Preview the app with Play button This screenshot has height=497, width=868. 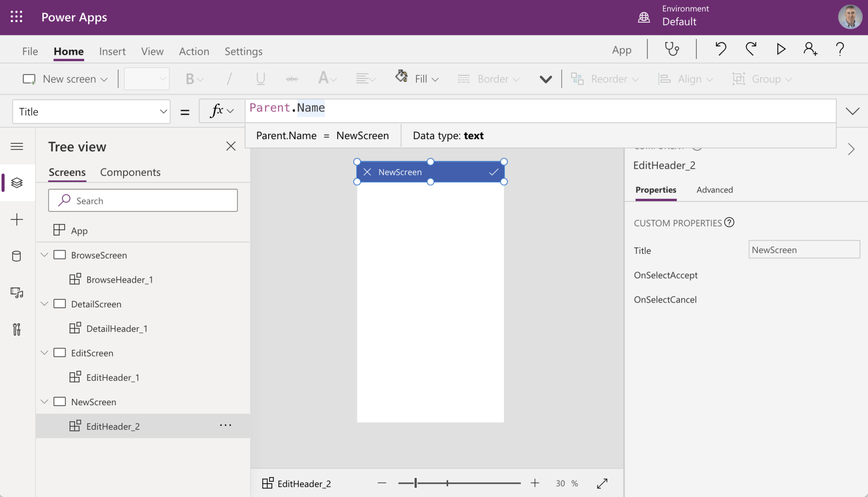pos(781,49)
